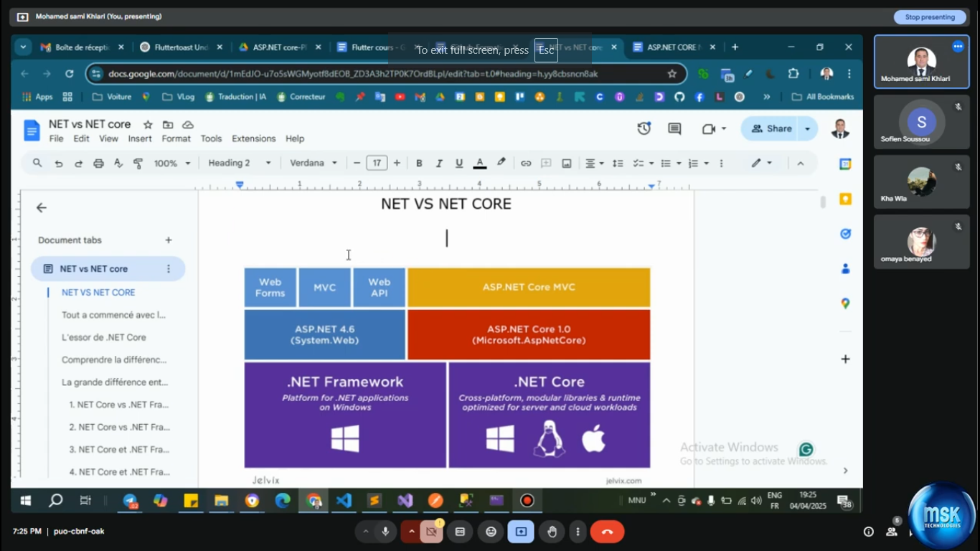The height and width of the screenshot is (551, 980).
Task: Toggle captions in the meeting bar
Action: (460, 532)
